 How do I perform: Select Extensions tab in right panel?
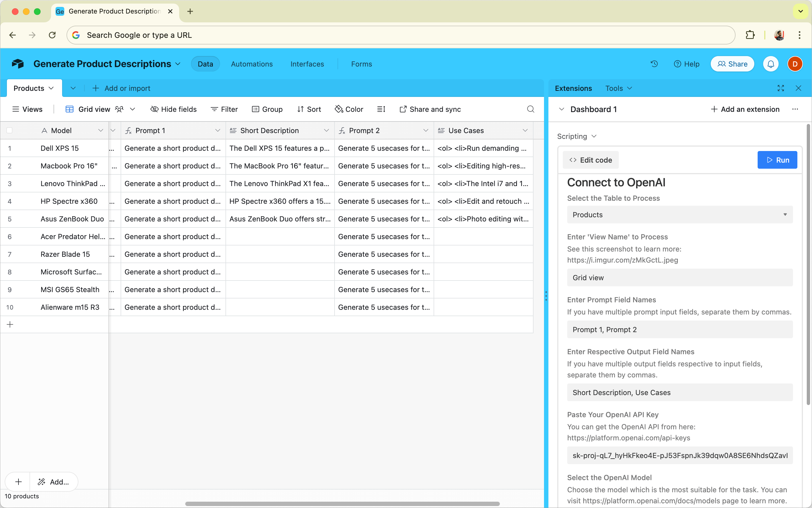point(573,88)
